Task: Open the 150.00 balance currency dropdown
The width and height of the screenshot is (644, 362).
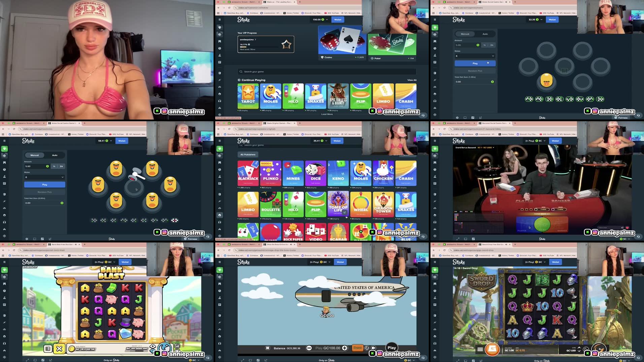Action: click(320, 20)
